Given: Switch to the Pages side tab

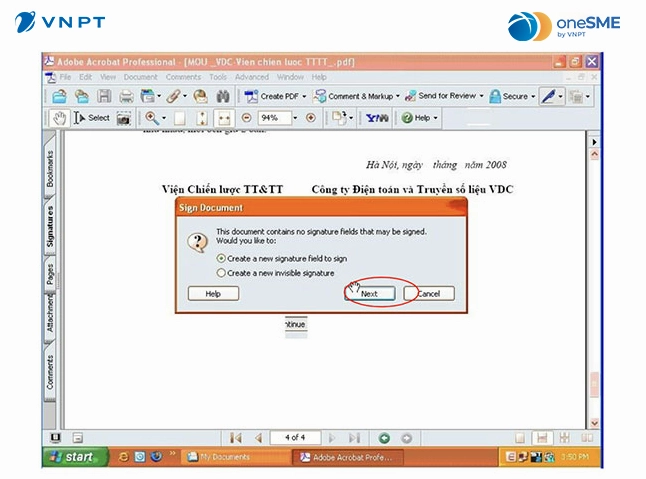Looking at the screenshot, I should click(x=50, y=275).
